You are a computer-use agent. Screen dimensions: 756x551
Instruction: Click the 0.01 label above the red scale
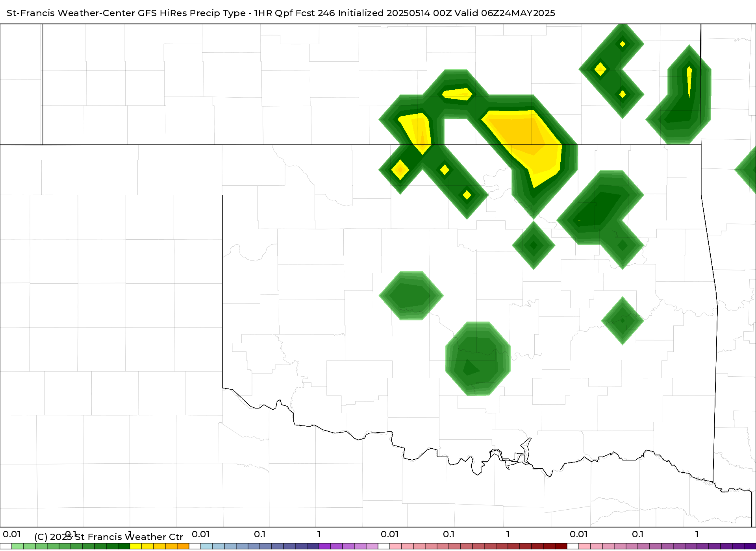coord(390,534)
